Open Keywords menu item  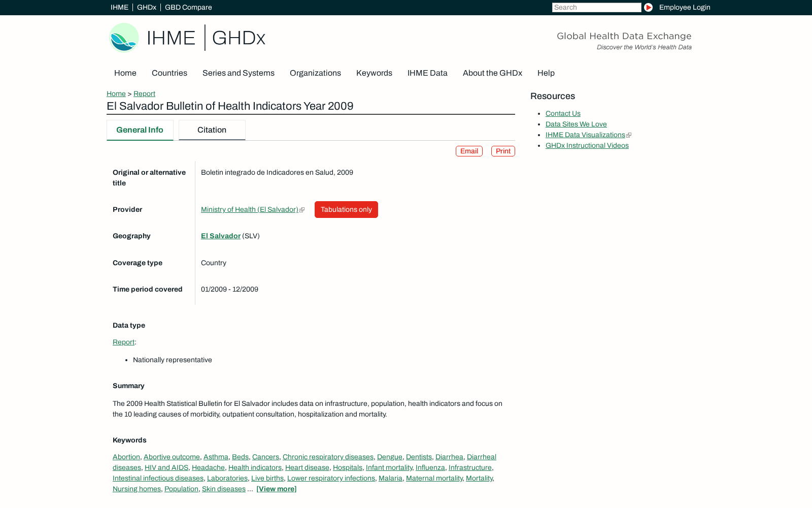click(x=374, y=73)
